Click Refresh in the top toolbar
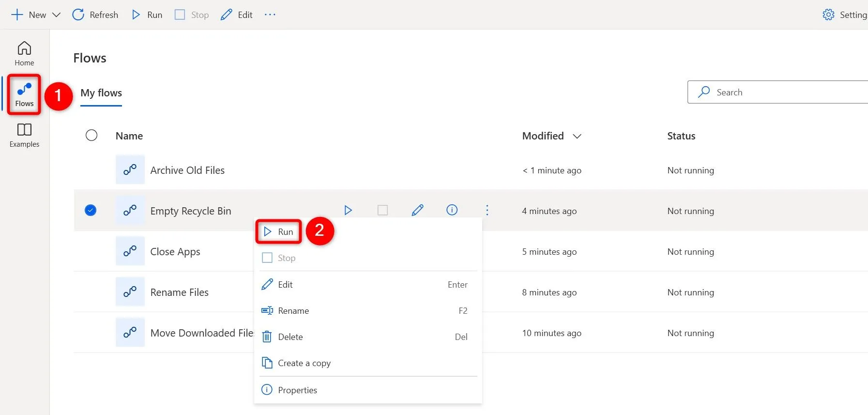The height and width of the screenshot is (415, 868). (x=95, y=15)
